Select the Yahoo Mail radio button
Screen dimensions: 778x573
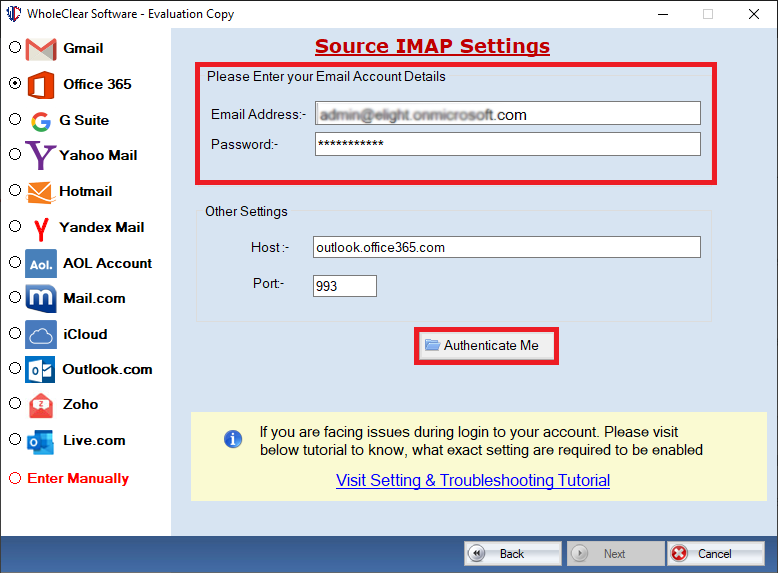15,154
